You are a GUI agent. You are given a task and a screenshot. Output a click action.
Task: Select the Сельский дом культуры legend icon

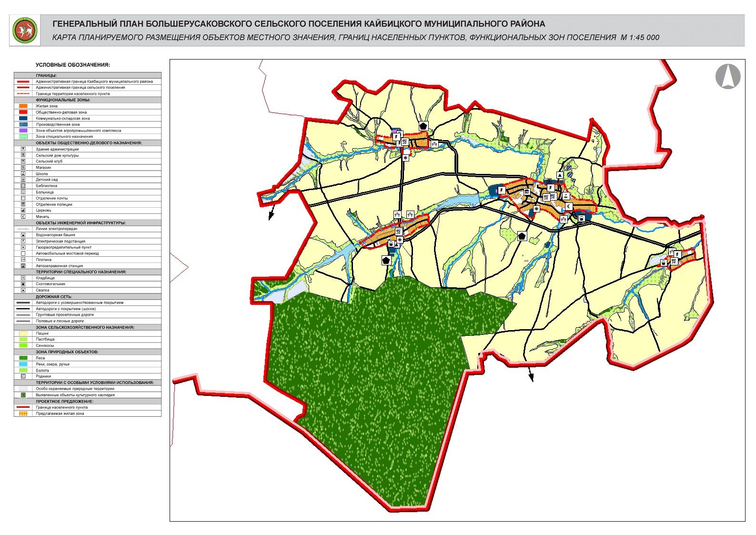(23, 155)
